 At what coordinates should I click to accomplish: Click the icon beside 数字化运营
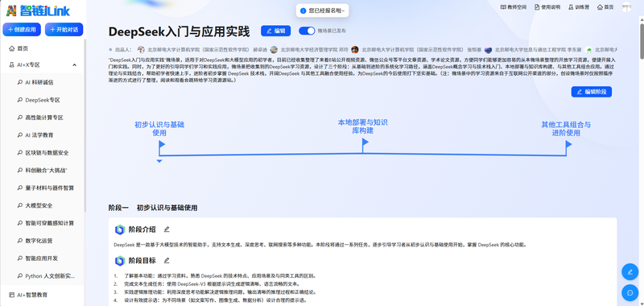point(19,241)
